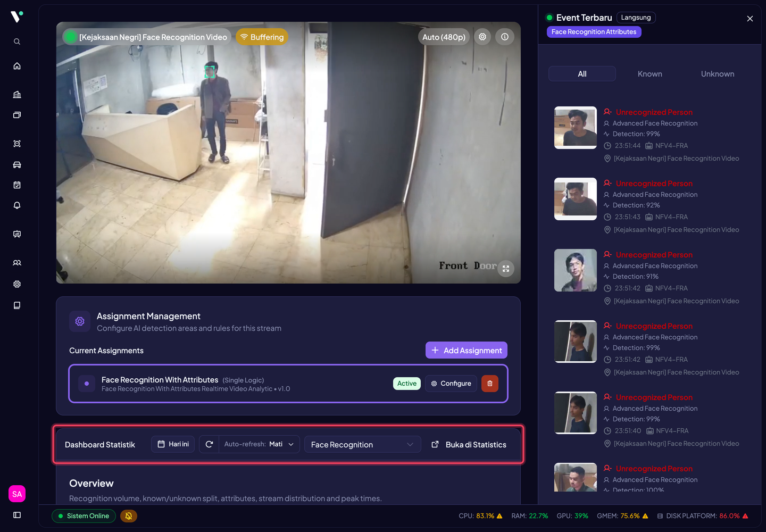The image size is (766, 532).
Task: Click the RAM: 22.7% status entry
Action: click(529, 516)
